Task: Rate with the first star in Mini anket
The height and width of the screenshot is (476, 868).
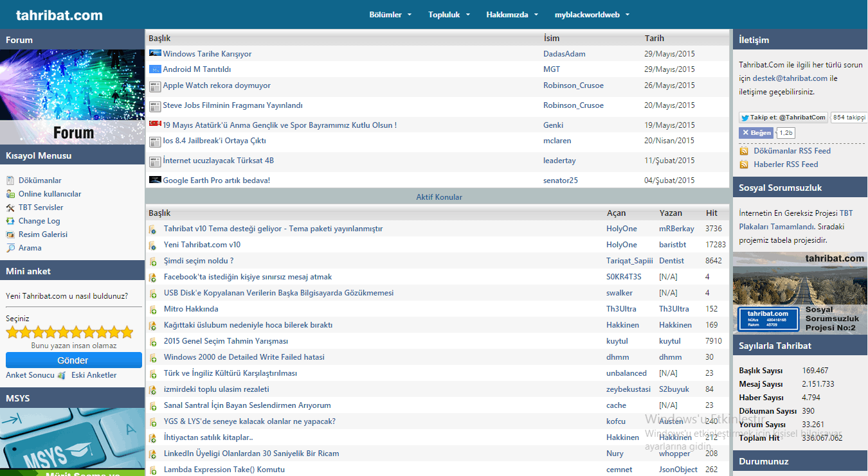Action: tap(12, 332)
